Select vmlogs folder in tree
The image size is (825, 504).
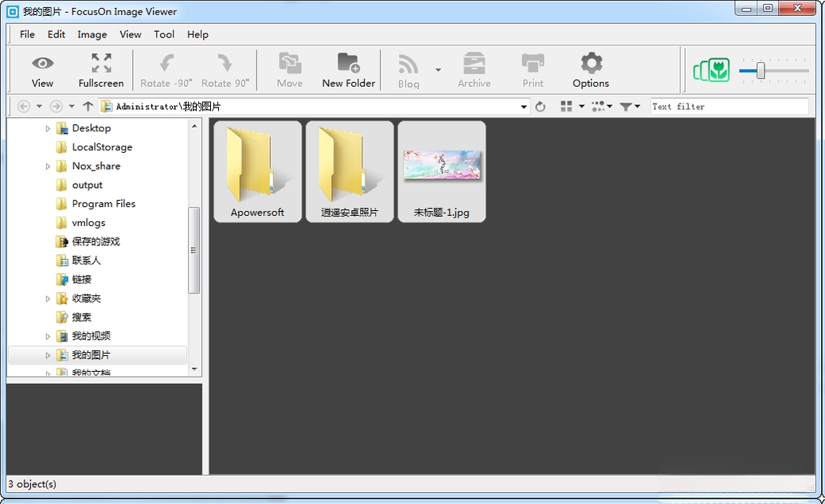pyautogui.click(x=88, y=222)
